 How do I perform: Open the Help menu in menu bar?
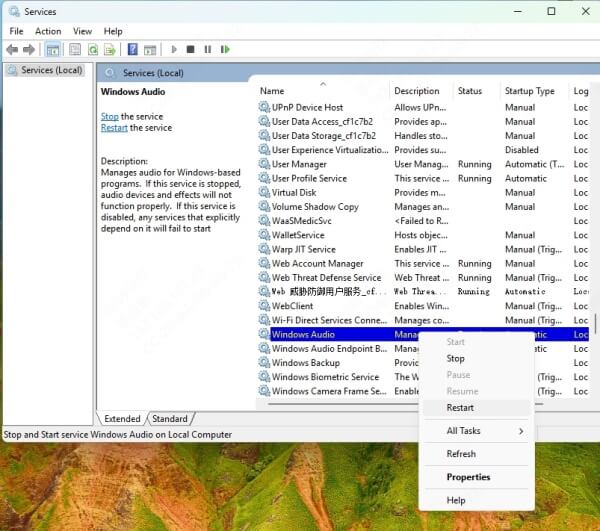[x=113, y=31]
